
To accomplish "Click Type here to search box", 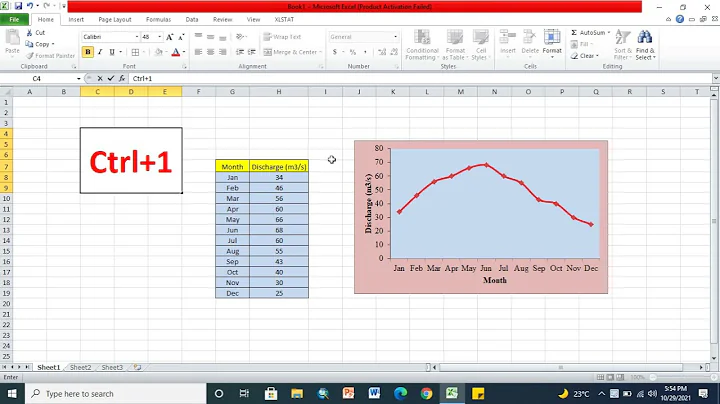I will point(116,394).
